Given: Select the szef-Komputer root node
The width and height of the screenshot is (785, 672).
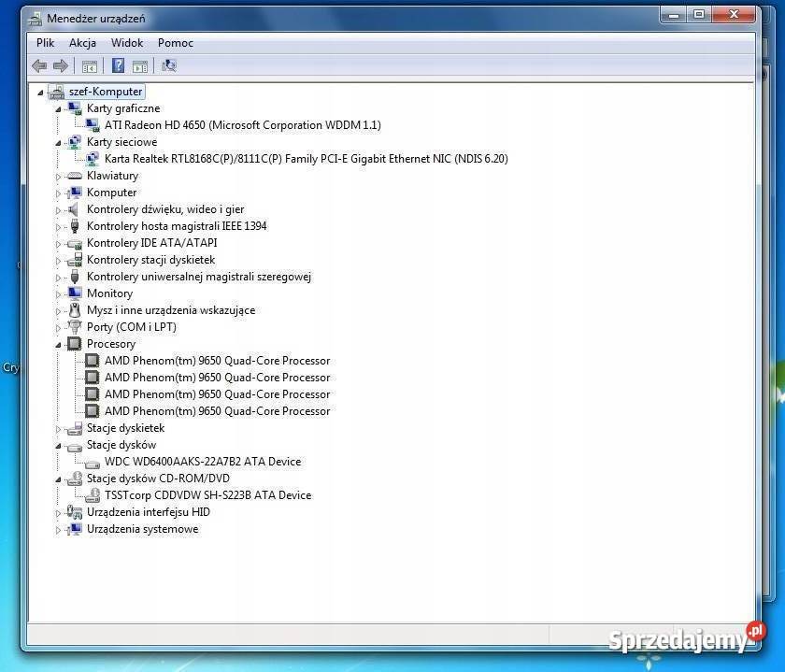Looking at the screenshot, I should pos(106,92).
